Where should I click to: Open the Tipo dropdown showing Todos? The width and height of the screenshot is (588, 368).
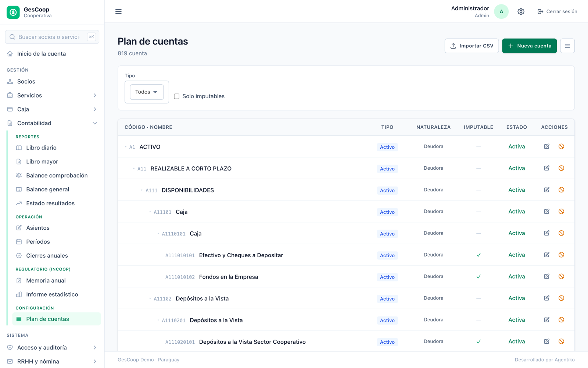147,92
